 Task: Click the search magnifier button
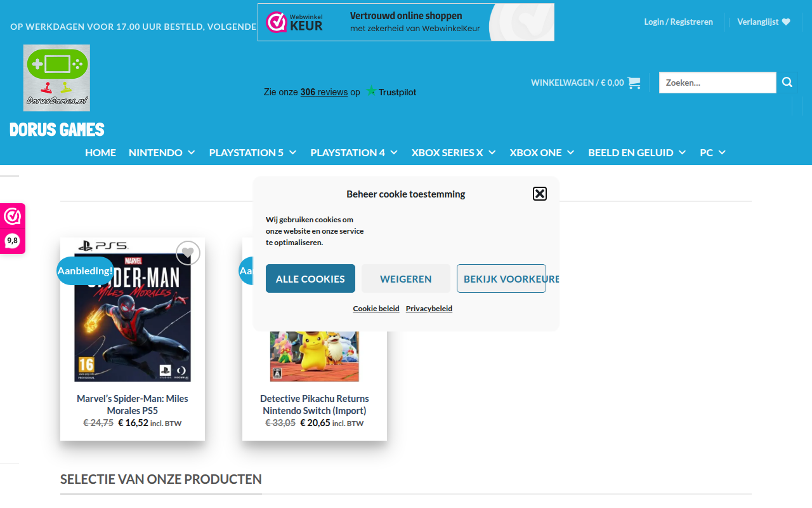[x=787, y=83]
